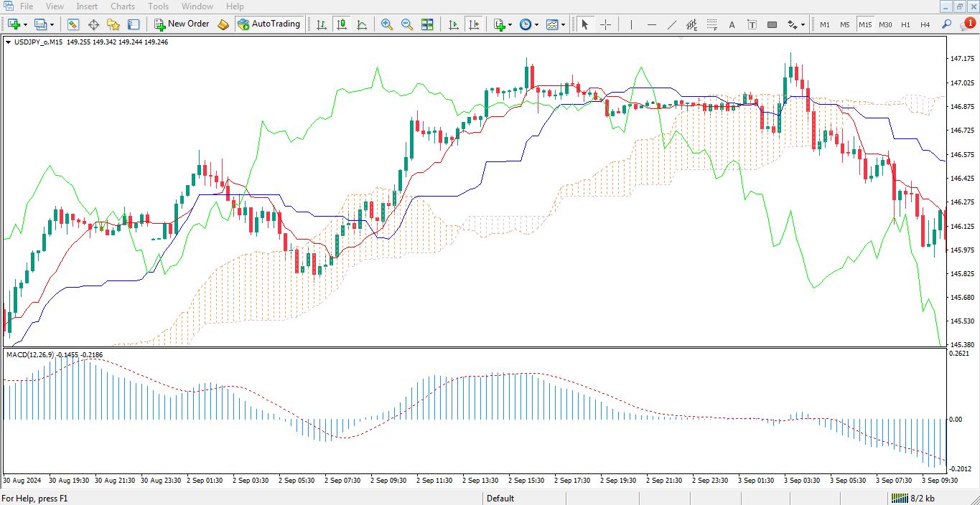Open the search magnifier icon
Viewport: 980px width, 505px height.
pyautogui.click(x=946, y=24)
